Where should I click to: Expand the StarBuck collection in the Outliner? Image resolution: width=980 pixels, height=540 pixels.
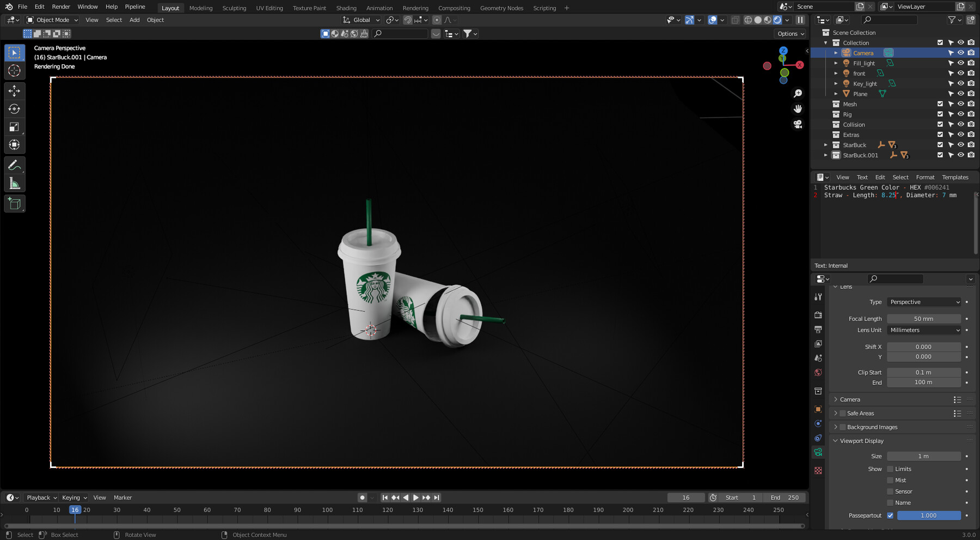point(826,144)
